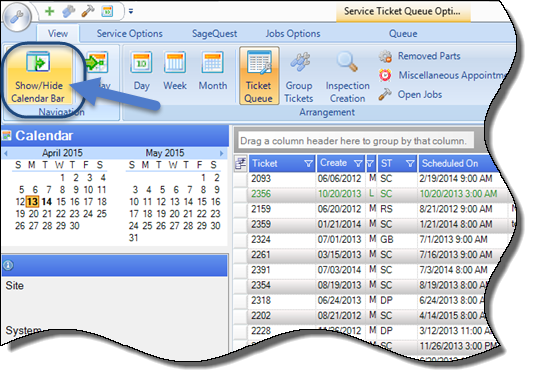
Task: Open the ST column filter
Action: 410,164
